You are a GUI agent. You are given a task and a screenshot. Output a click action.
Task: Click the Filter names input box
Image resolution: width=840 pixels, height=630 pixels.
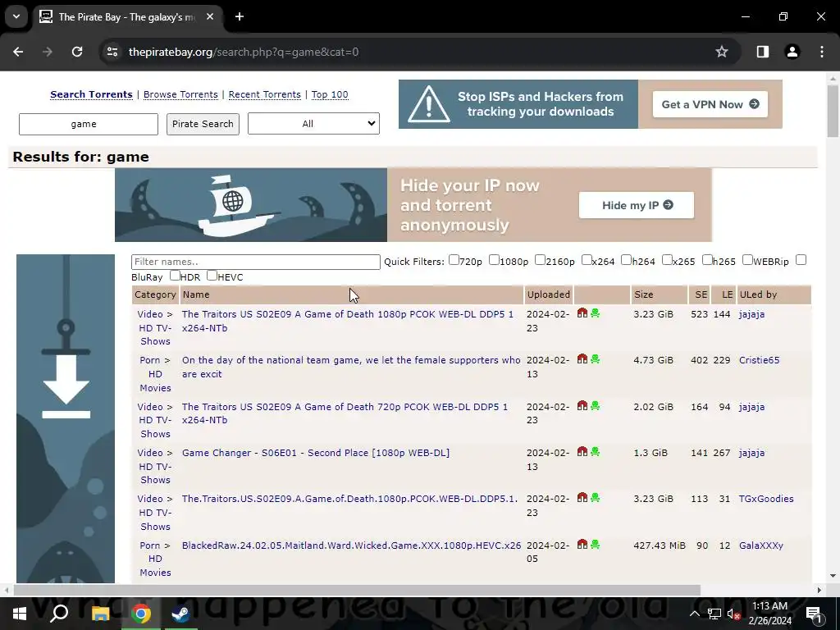(256, 262)
